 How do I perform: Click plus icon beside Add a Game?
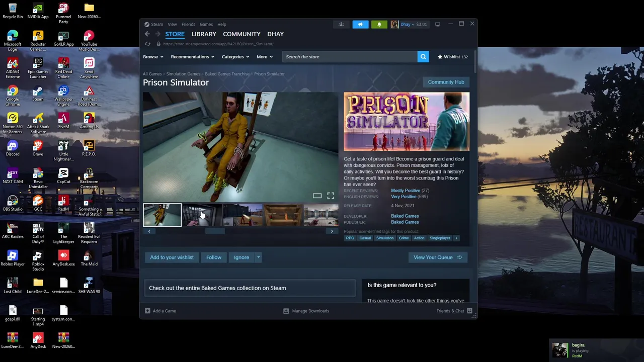click(147, 311)
